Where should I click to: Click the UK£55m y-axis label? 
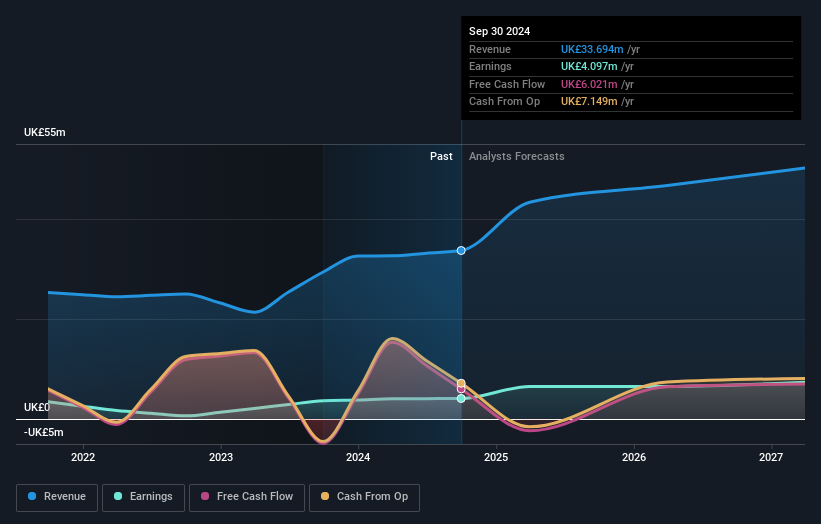(x=45, y=132)
